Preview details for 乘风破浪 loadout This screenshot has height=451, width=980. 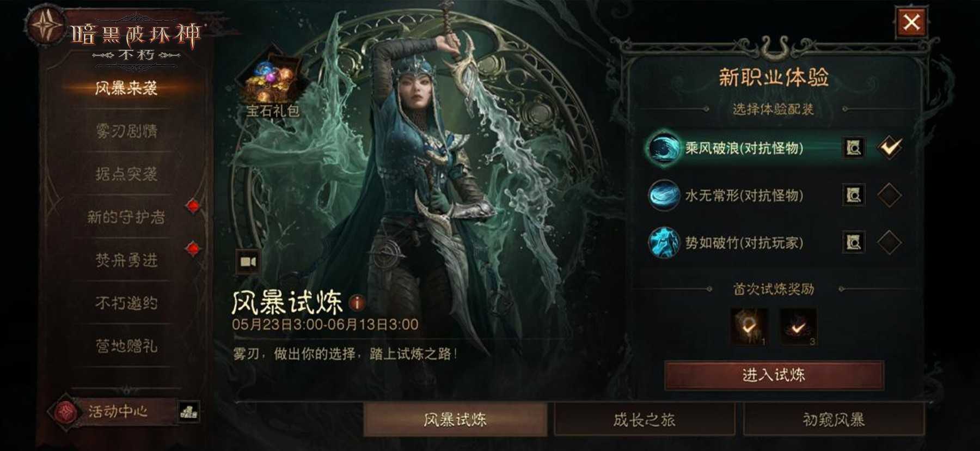853,148
